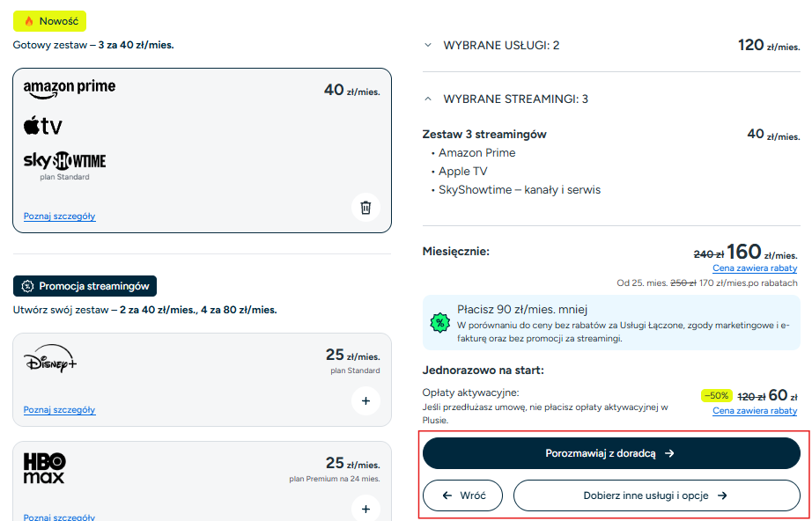The image size is (812, 521).
Task: Click the Opłaty aktywacyjne label
Action: tap(471, 393)
